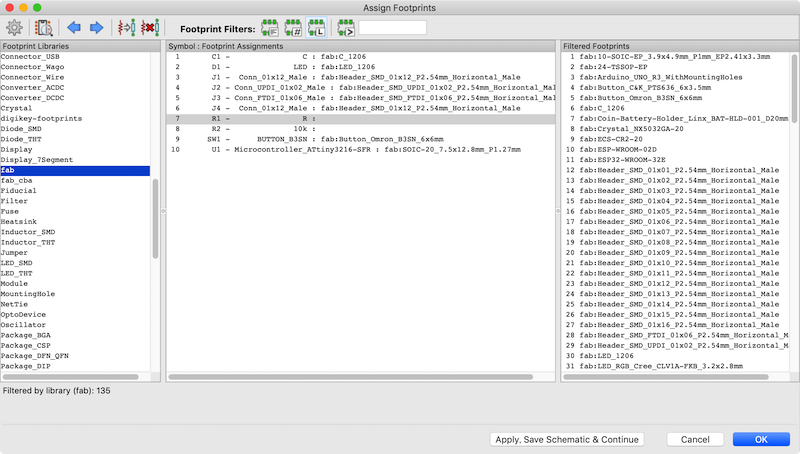Select MountingHole library

28,294
